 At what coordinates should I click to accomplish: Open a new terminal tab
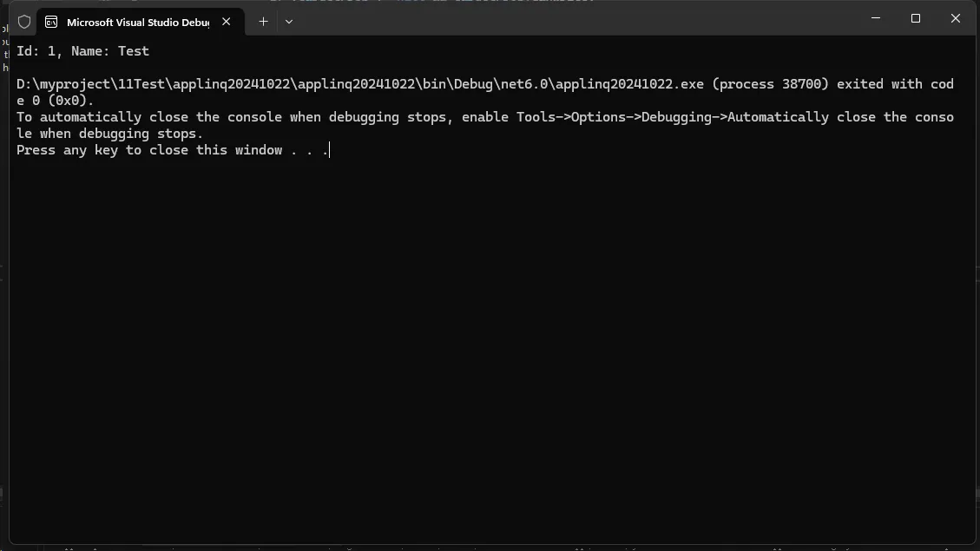point(263,22)
